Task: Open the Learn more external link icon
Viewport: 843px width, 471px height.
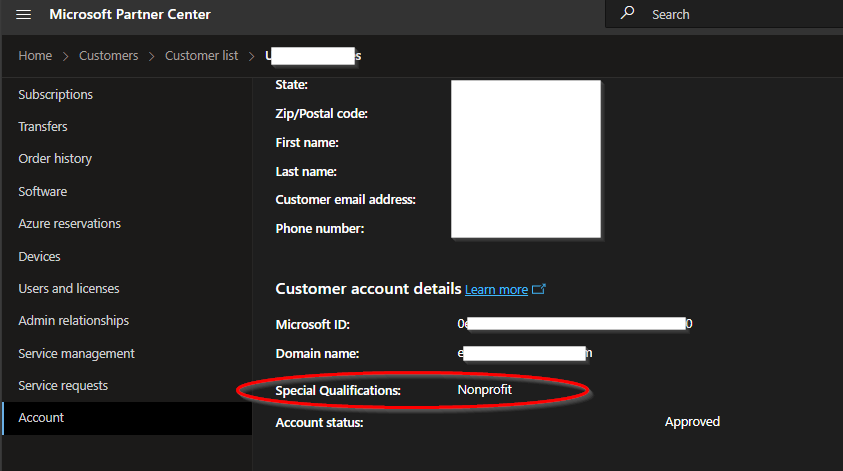Action: (x=539, y=289)
